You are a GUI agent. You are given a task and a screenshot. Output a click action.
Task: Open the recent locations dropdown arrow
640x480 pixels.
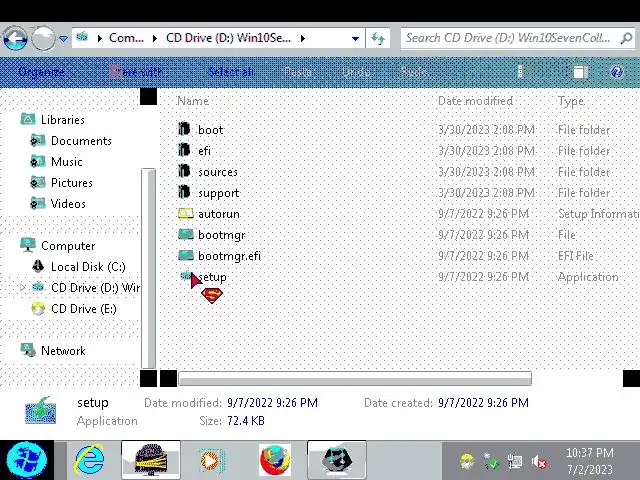tap(63, 39)
